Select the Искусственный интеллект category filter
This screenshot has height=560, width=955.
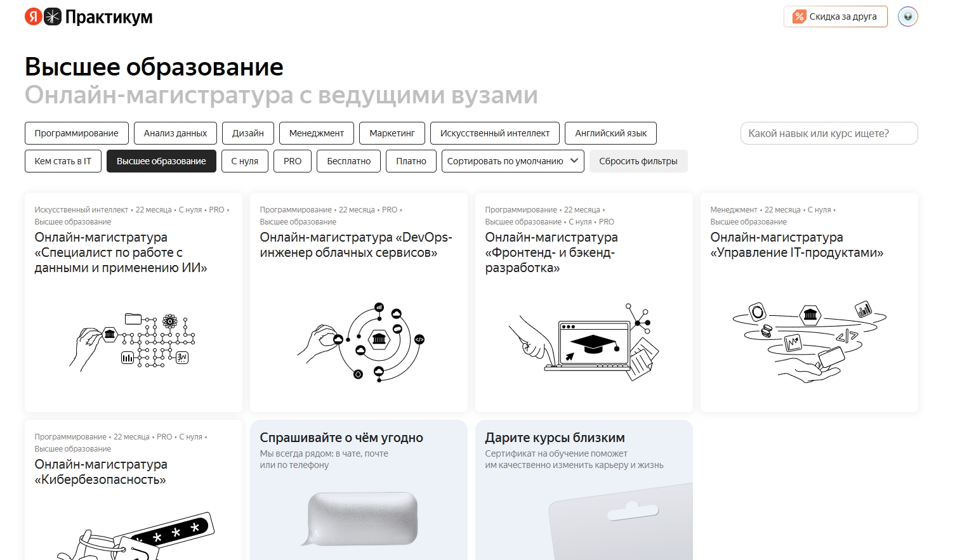tap(494, 133)
